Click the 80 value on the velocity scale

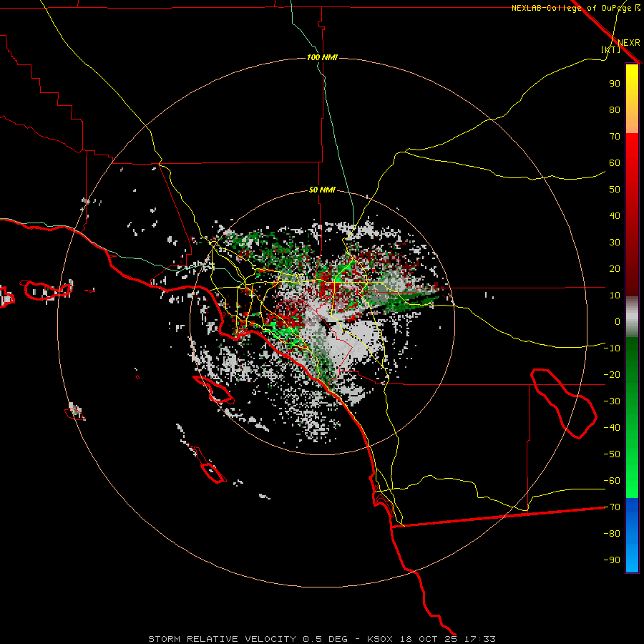615,109
